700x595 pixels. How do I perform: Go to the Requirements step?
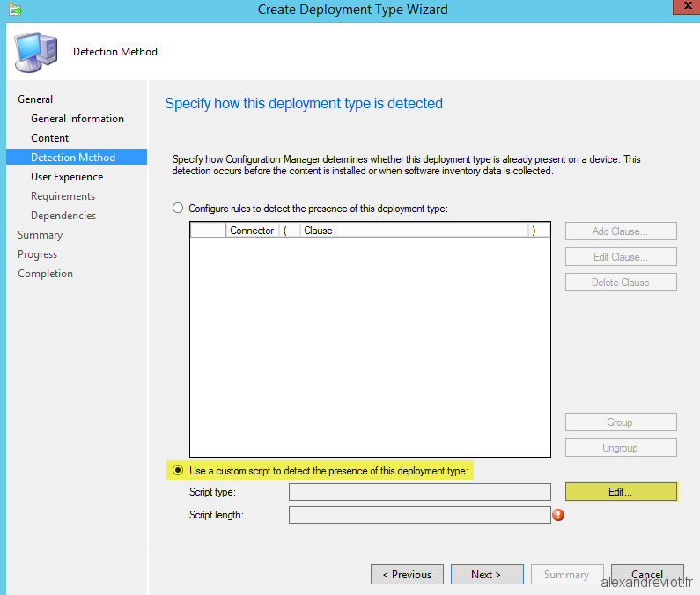click(63, 196)
